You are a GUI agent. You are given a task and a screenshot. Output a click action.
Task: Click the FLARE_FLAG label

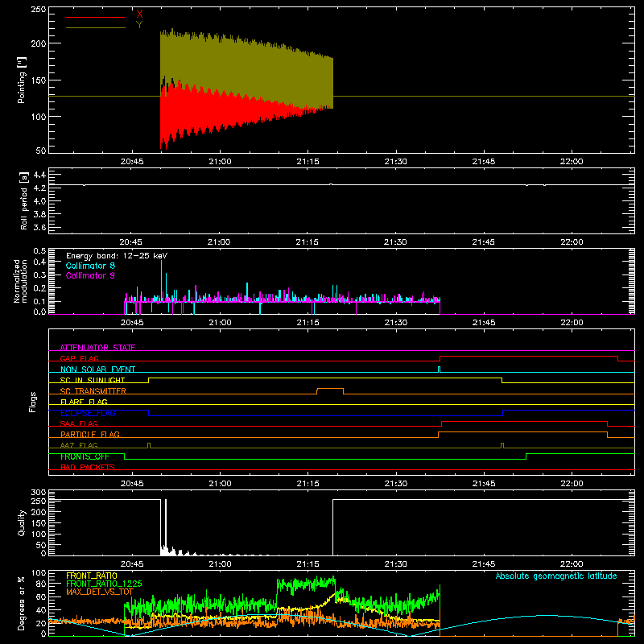[84, 402]
